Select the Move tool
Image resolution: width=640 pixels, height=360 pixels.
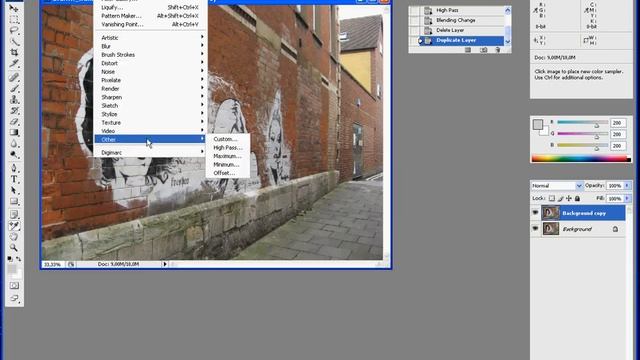(14, 8)
